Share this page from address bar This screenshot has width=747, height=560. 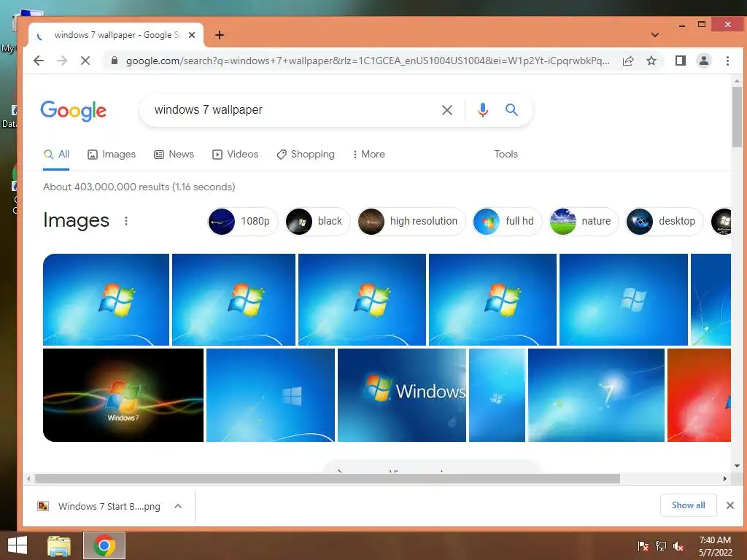628,61
